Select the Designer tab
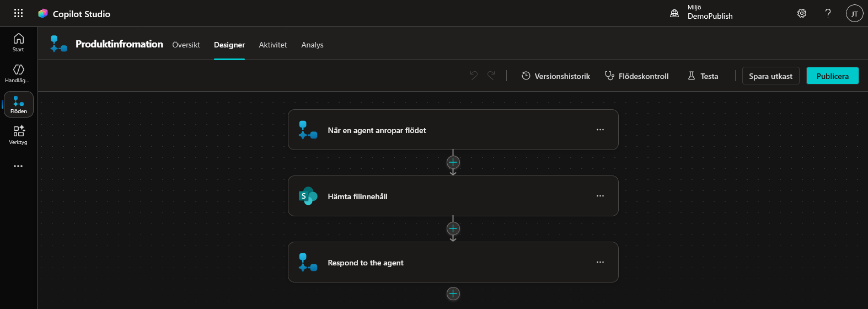Viewport: 868px width, 309px height. (x=229, y=45)
